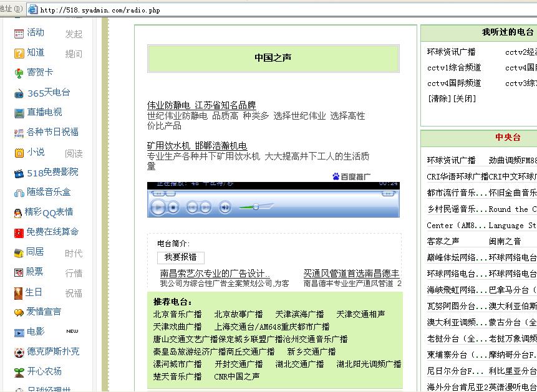Image resolution: width=537 pixels, height=392 pixels.
Task: Click the Internet Explorer page icon in address bar
Action: click(x=32, y=9)
